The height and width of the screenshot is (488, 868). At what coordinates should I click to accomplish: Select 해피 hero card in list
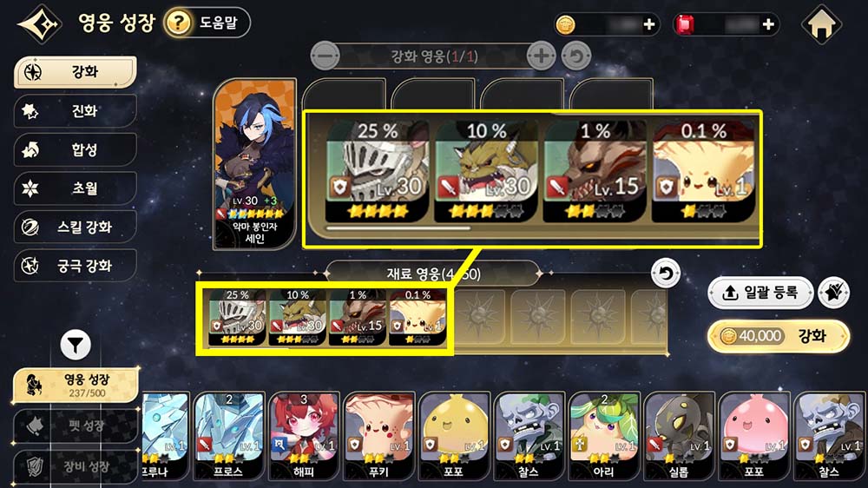tap(304, 436)
